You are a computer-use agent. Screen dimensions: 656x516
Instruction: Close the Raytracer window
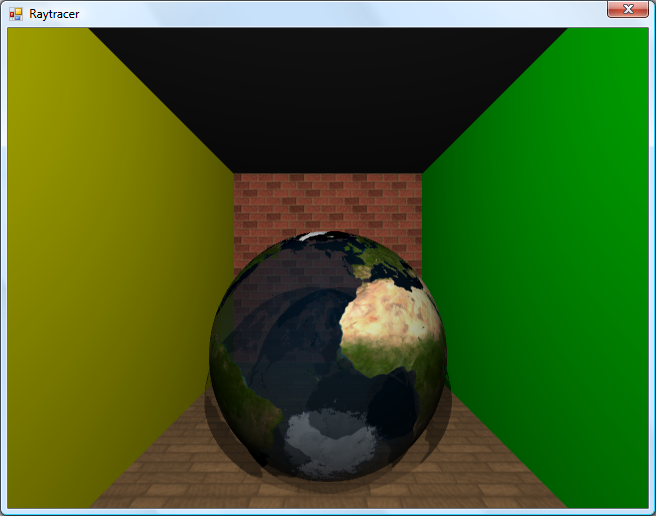pos(628,9)
